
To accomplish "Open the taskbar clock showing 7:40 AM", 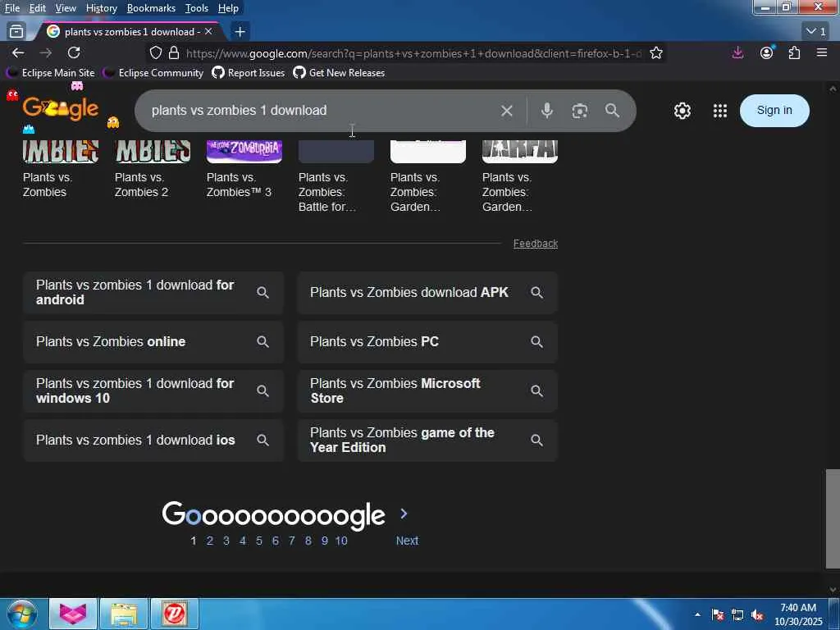I will point(798,614).
